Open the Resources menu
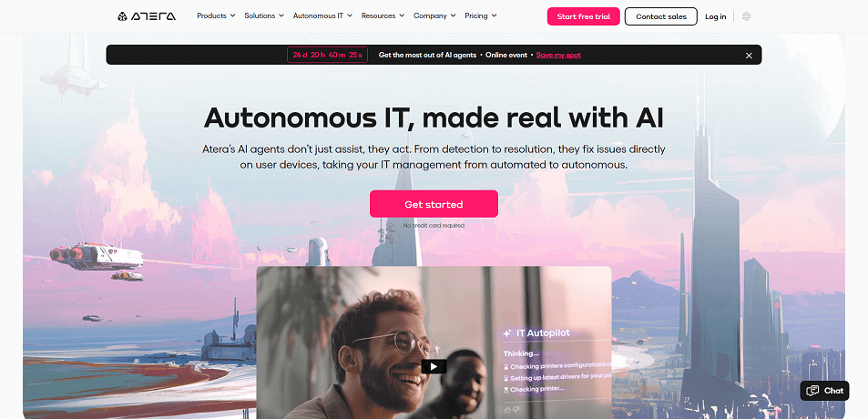This screenshot has height=419, width=868. tap(383, 16)
